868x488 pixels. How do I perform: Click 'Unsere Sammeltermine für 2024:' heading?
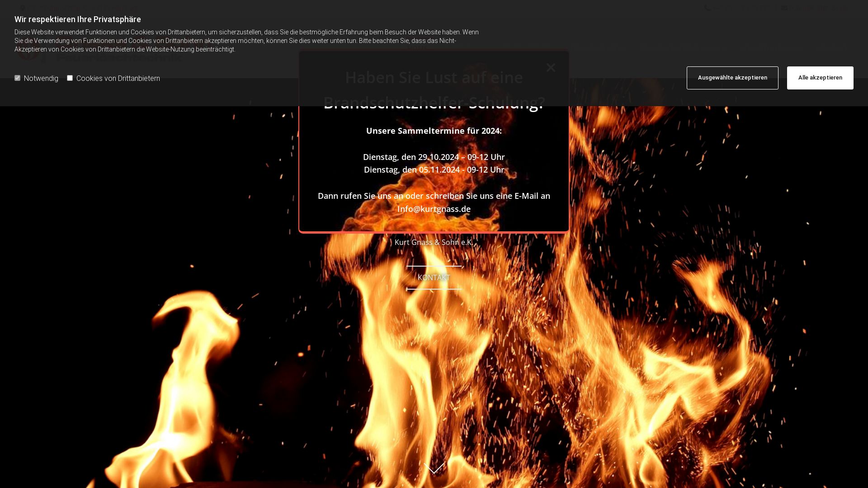[434, 131]
